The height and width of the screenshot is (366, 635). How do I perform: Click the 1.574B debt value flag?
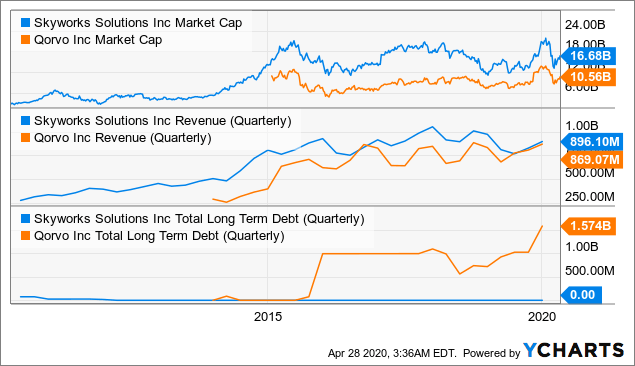589,226
